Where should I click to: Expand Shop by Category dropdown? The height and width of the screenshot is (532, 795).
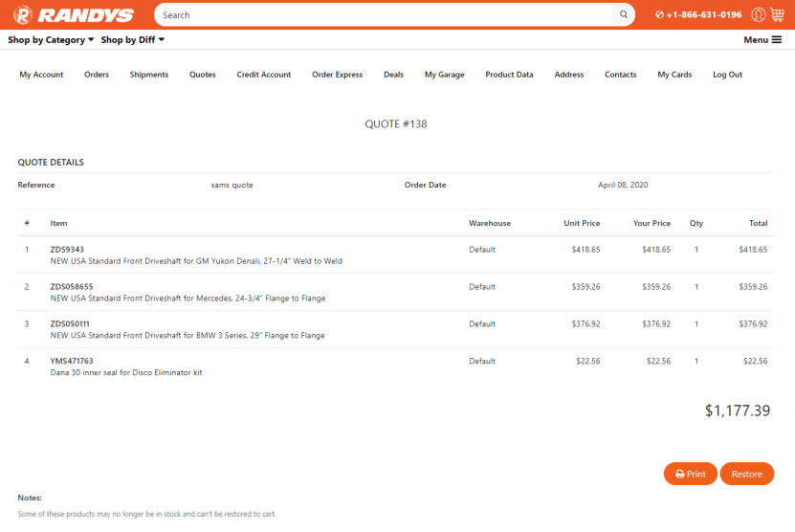coord(51,39)
